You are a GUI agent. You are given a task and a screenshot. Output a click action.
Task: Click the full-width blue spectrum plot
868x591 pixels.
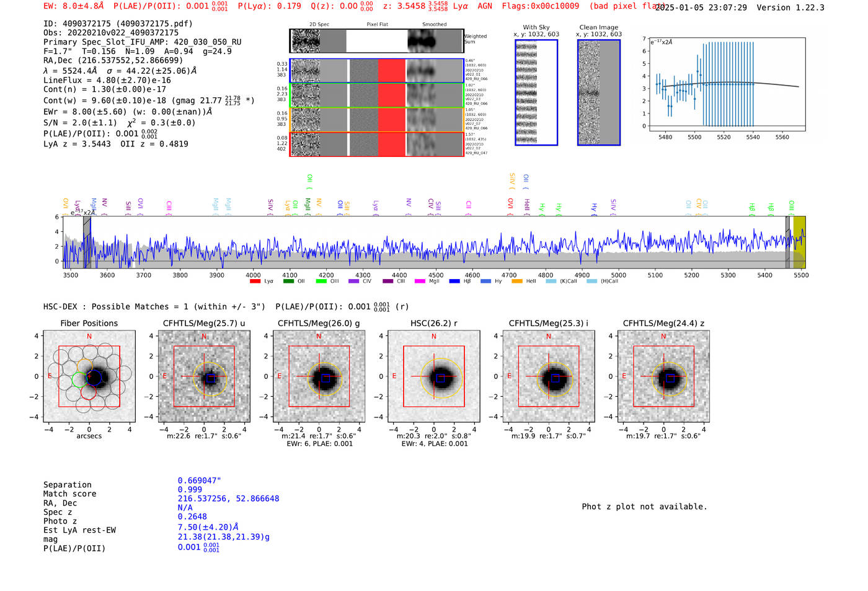click(434, 242)
